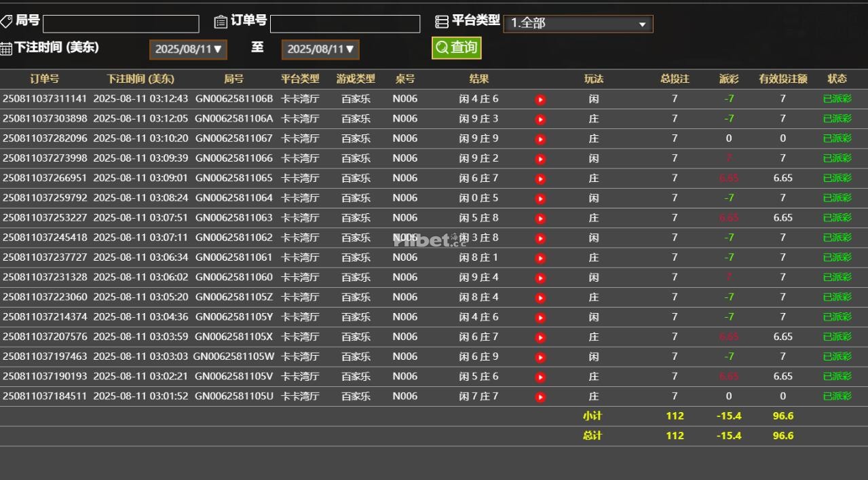Image resolution: width=868 pixels, height=480 pixels.
Task: Focus the 订单号 text box
Action: pos(345,24)
